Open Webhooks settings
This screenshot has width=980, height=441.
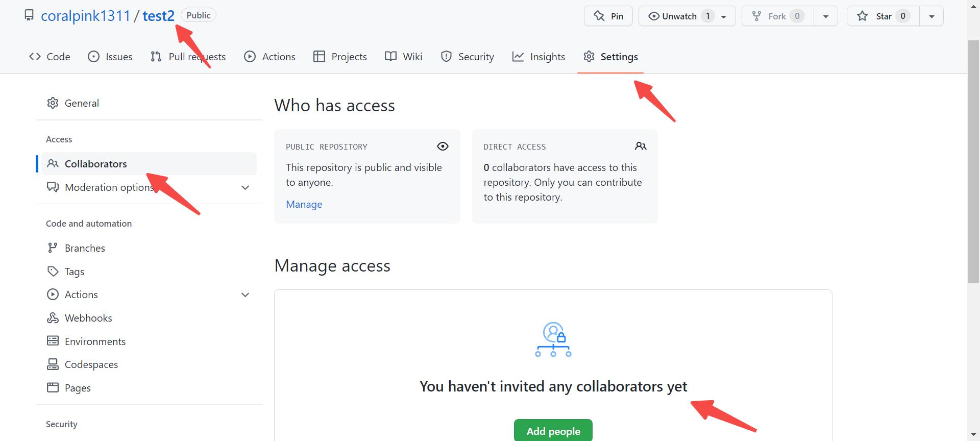149,318
